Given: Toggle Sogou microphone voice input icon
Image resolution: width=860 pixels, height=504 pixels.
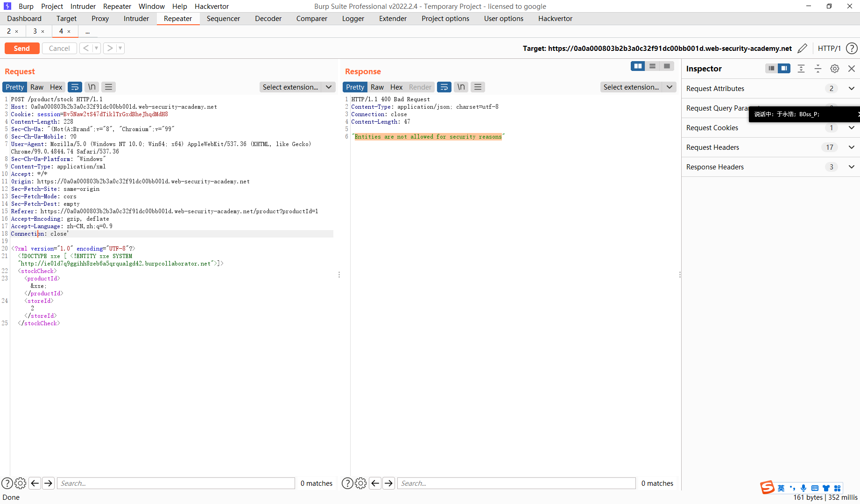Looking at the screenshot, I should [x=804, y=488].
